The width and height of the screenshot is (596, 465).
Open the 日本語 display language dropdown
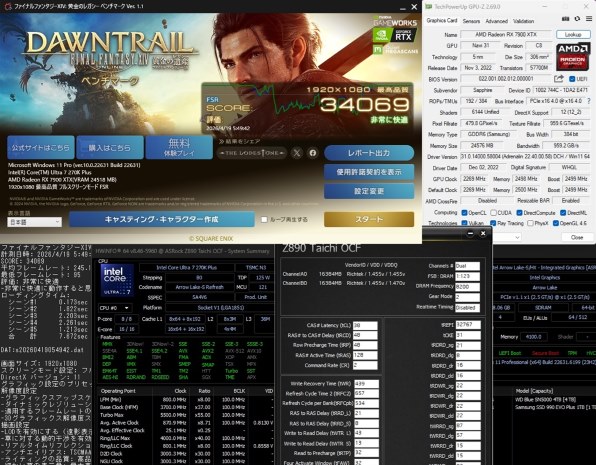[34, 222]
